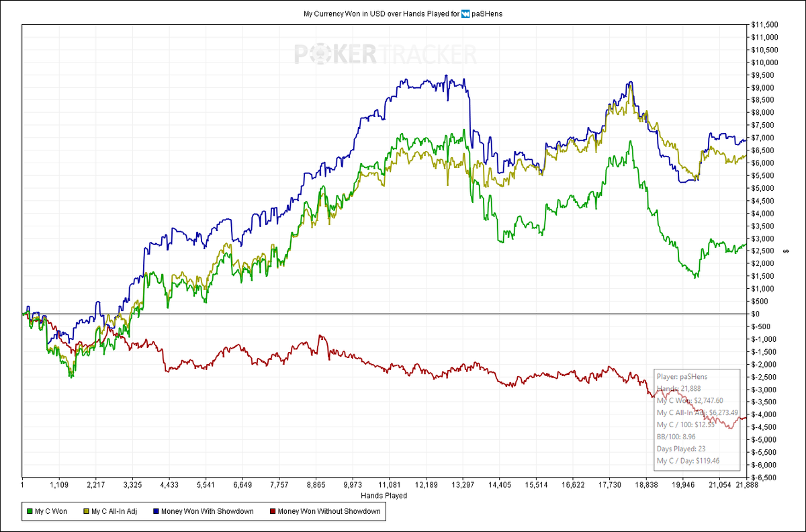Click the 21,888 x-axis end label

point(746,484)
